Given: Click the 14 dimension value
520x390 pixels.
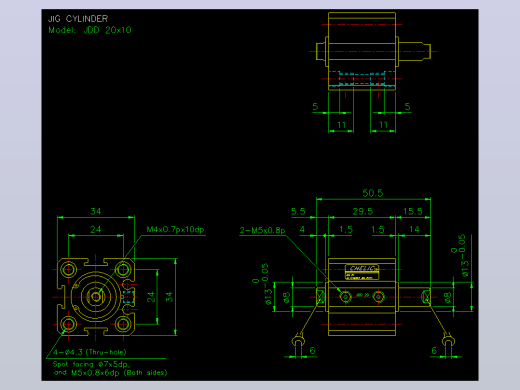Looking at the screenshot, I should click(414, 229).
